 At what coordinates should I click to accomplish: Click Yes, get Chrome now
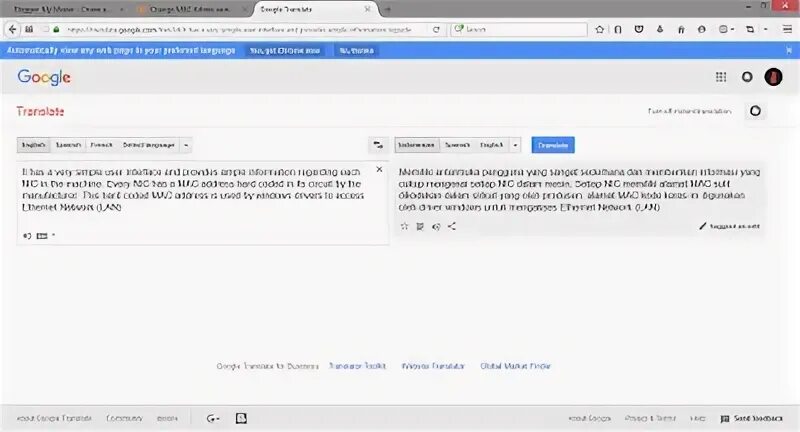pyautogui.click(x=285, y=50)
